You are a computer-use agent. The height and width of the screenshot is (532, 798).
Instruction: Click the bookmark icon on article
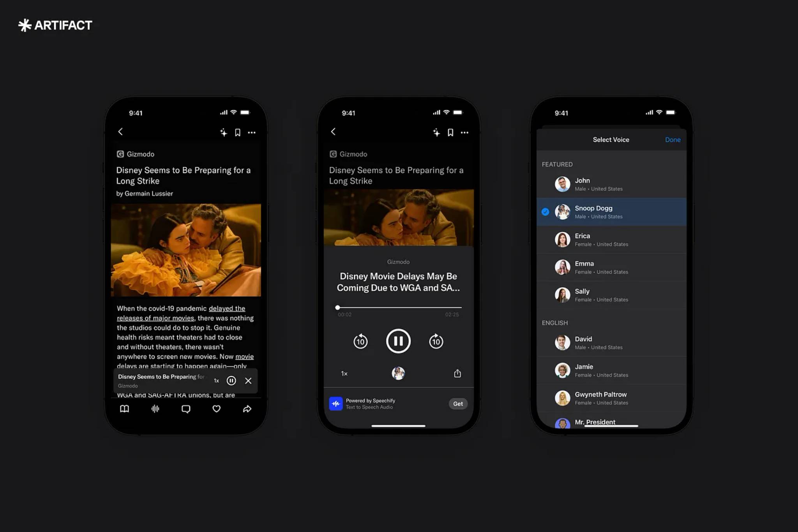237,131
